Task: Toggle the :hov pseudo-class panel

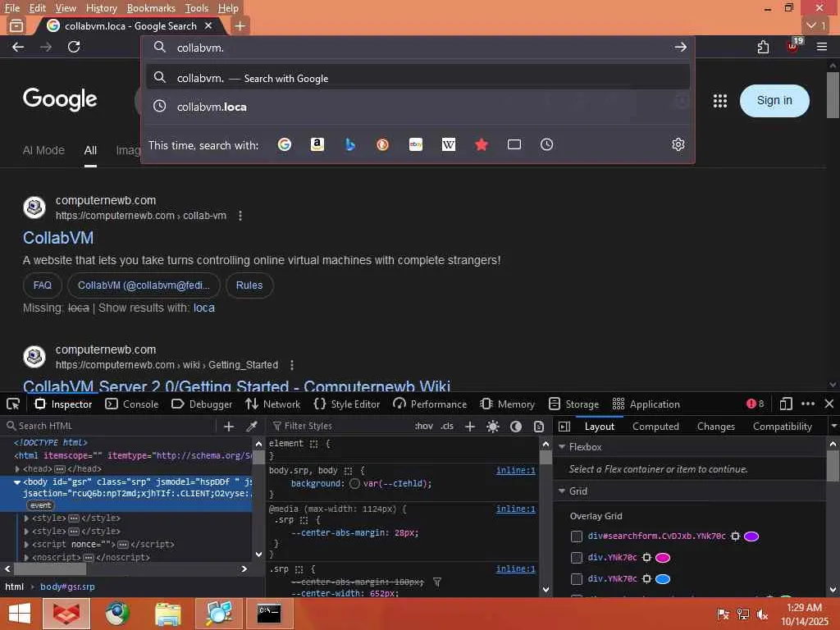Action: tap(424, 427)
